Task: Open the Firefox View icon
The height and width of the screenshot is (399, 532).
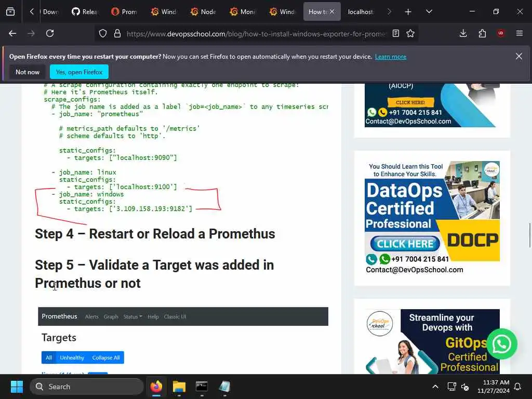Action: pos(10,12)
